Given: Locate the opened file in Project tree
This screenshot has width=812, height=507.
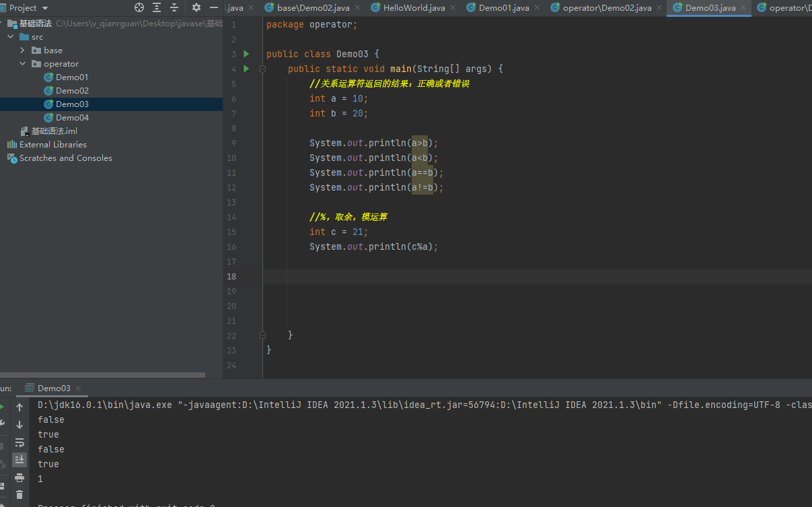Looking at the screenshot, I should [x=139, y=7].
